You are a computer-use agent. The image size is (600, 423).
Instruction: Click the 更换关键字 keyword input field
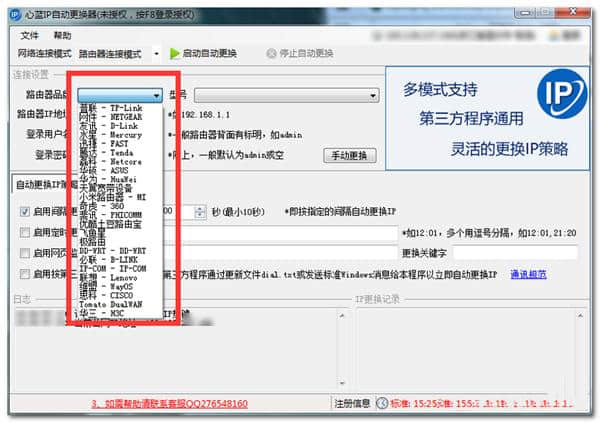pos(515,253)
